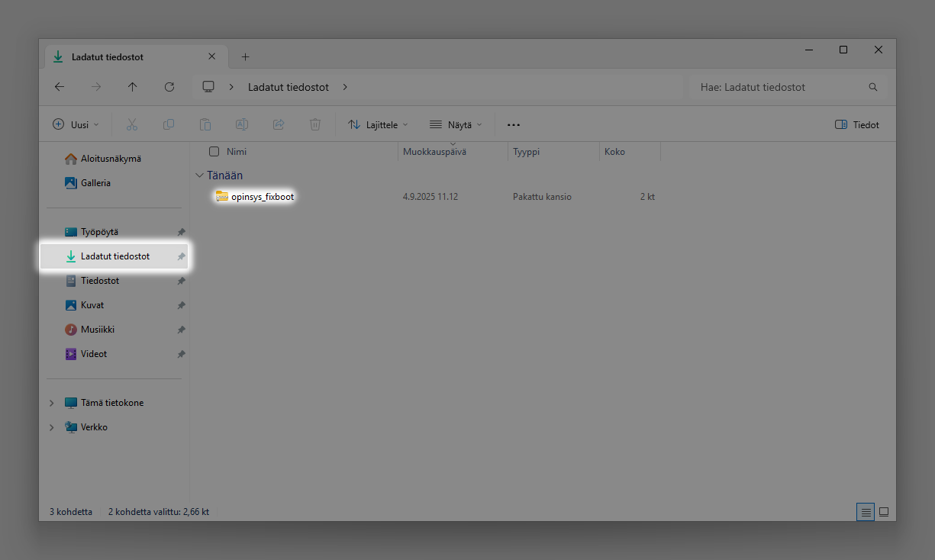Collapse the Tänään group
The width and height of the screenshot is (935, 560).
[x=200, y=175]
